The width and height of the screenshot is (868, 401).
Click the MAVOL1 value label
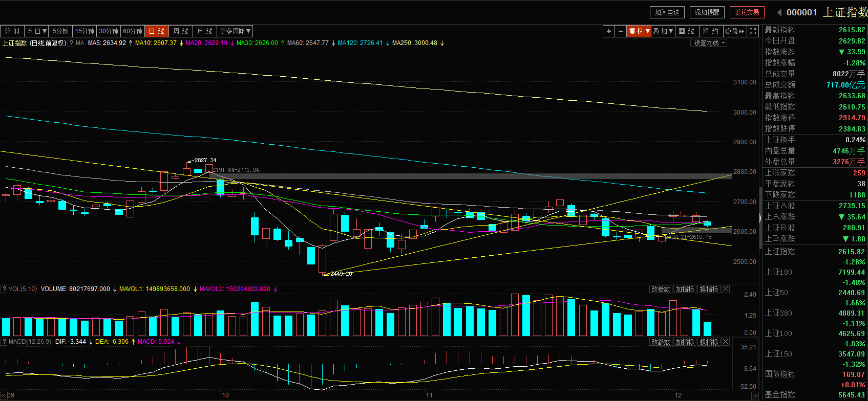[x=155, y=289]
